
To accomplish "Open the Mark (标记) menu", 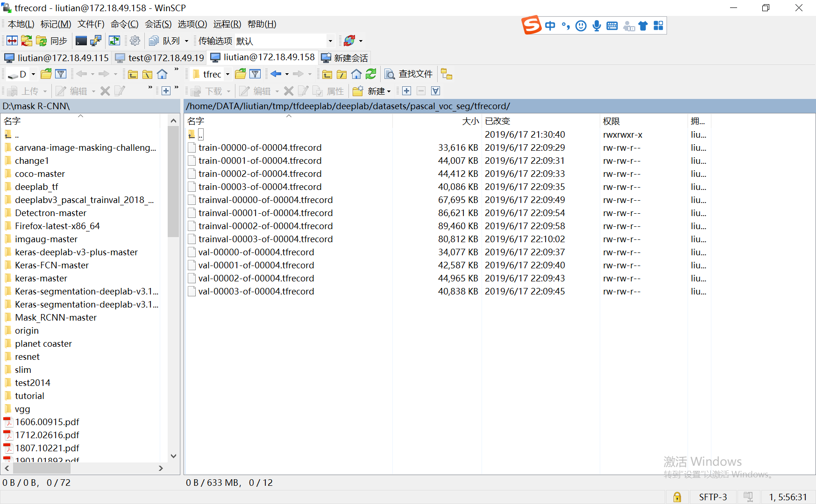I will click(56, 24).
